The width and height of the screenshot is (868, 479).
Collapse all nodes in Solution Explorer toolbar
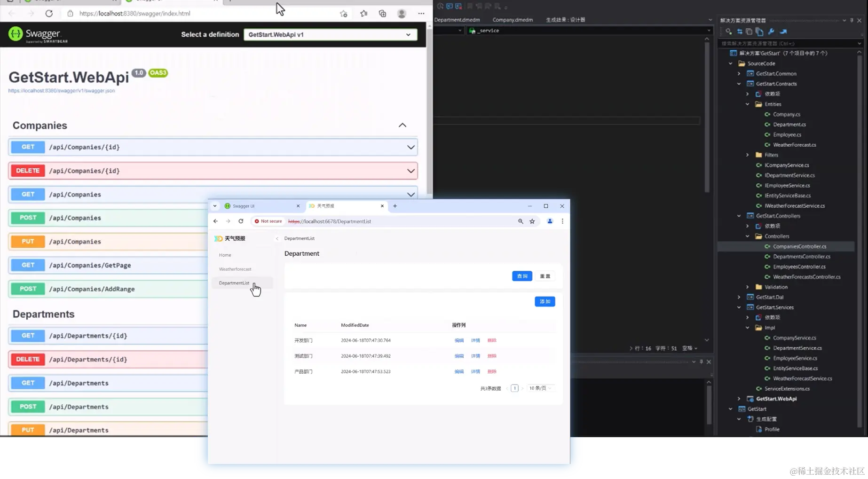pyautogui.click(x=749, y=31)
